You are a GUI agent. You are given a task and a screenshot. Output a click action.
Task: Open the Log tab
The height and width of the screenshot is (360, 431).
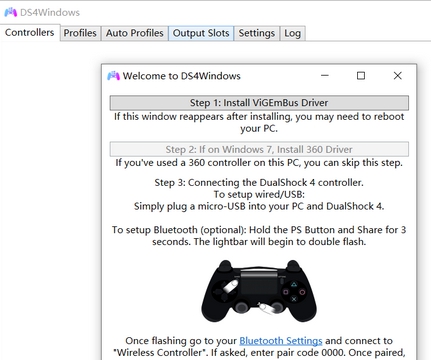coord(292,33)
